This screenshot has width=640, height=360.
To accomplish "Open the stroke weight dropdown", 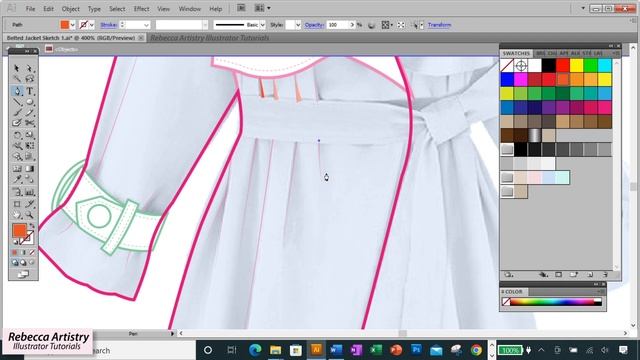I will (x=146, y=25).
